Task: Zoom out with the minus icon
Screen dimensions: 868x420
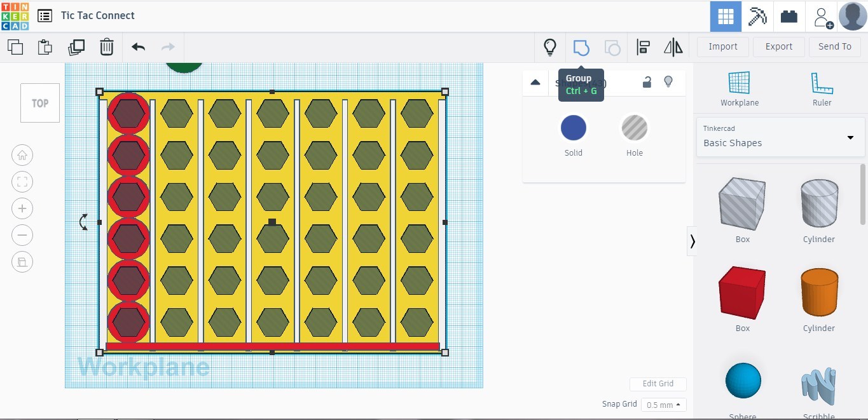Action: click(x=22, y=235)
